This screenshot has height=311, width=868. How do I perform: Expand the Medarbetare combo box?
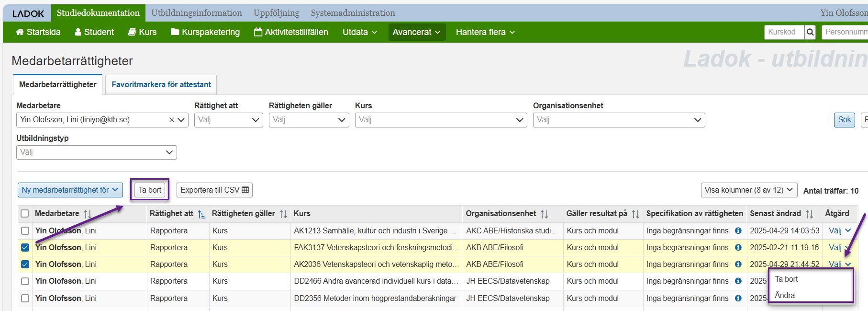click(181, 120)
